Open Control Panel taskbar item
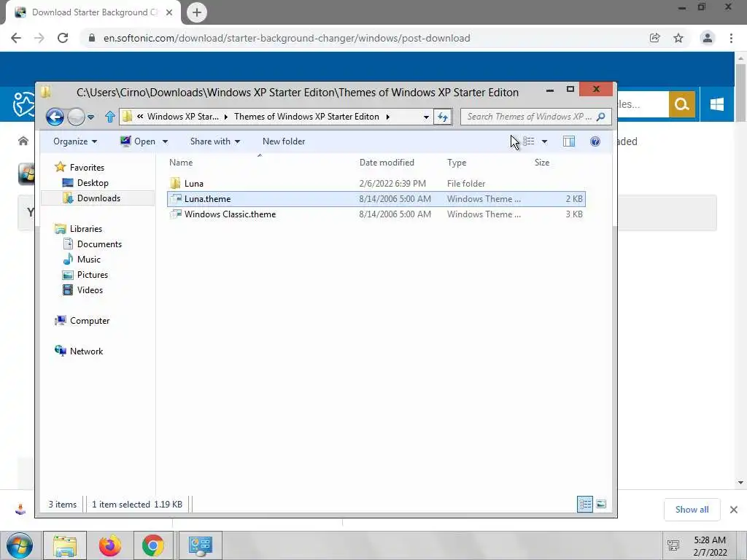The height and width of the screenshot is (560, 747). pos(200,545)
